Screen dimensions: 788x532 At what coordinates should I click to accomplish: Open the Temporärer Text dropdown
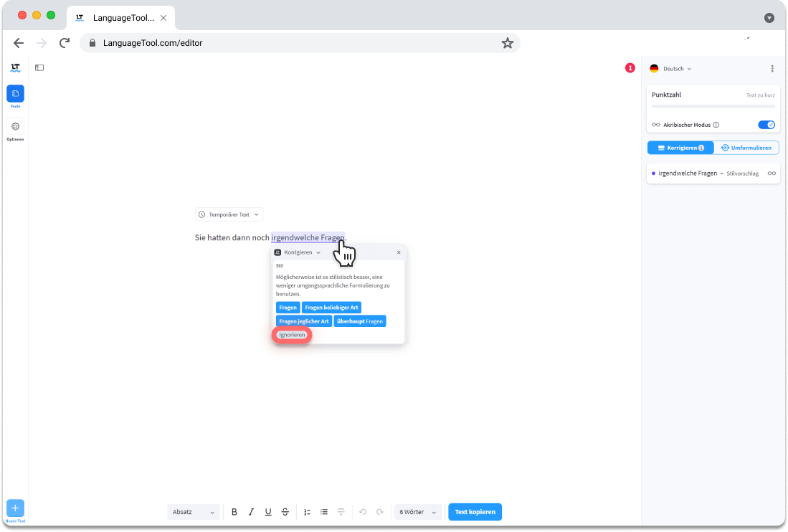tap(229, 214)
